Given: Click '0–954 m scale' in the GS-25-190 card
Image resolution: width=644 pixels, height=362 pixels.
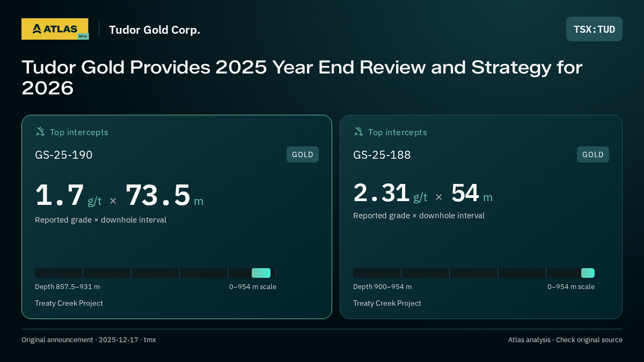Looking at the screenshot, I should (253, 287).
